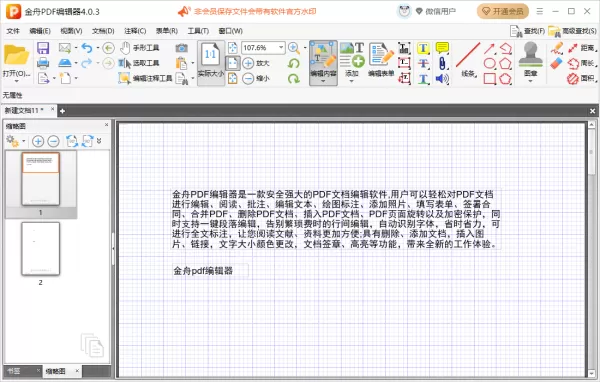Click the yellow highlight text T icon
The width and height of the screenshot is (600, 382).
tap(423, 48)
